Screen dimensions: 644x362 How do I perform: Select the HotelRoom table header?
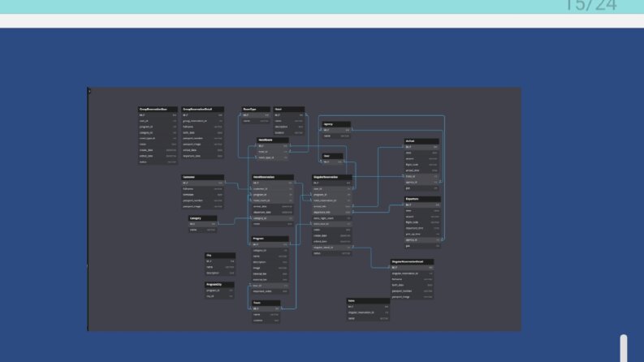(273, 140)
